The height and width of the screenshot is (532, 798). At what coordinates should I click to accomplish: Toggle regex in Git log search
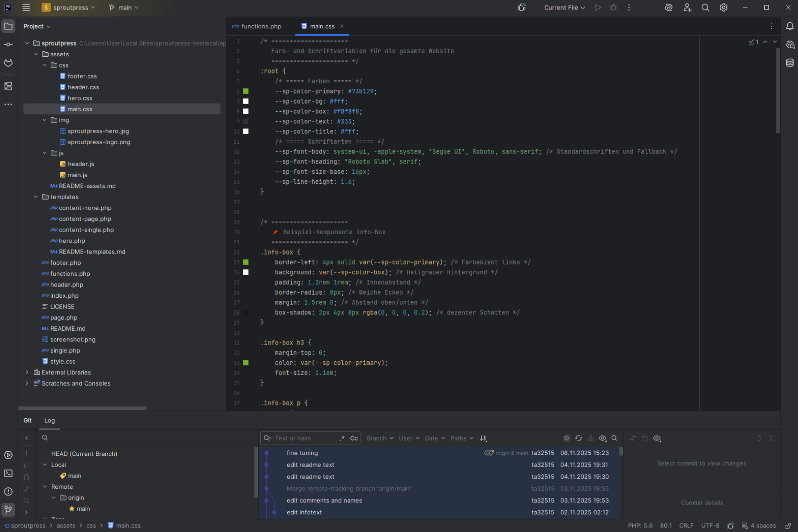point(342,438)
